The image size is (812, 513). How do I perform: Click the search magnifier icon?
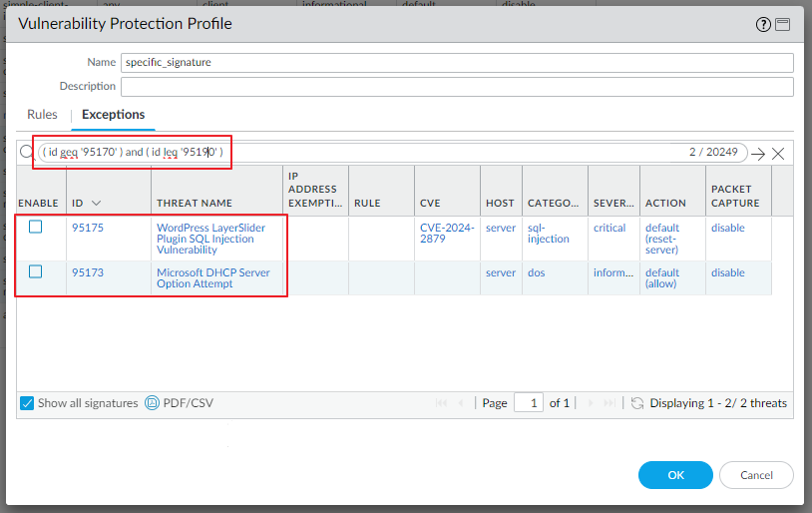pyautogui.click(x=26, y=152)
